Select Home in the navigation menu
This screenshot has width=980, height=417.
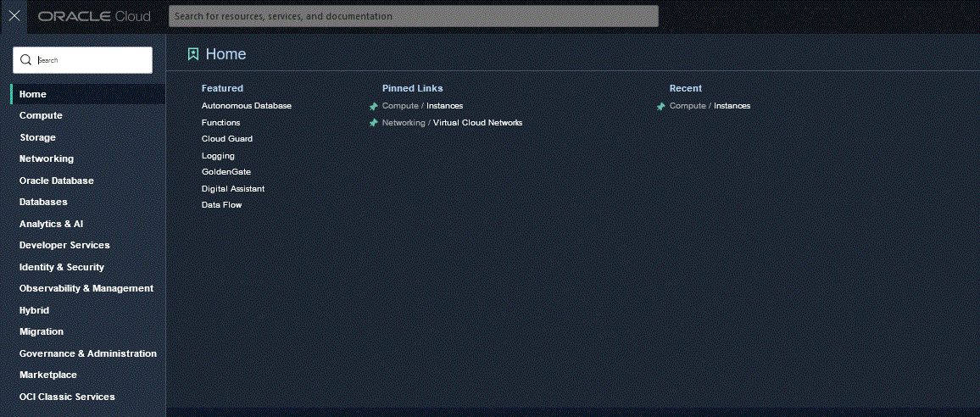click(x=33, y=94)
